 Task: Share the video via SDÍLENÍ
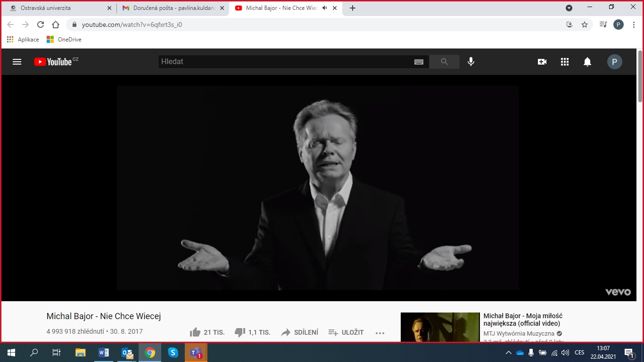point(299,332)
